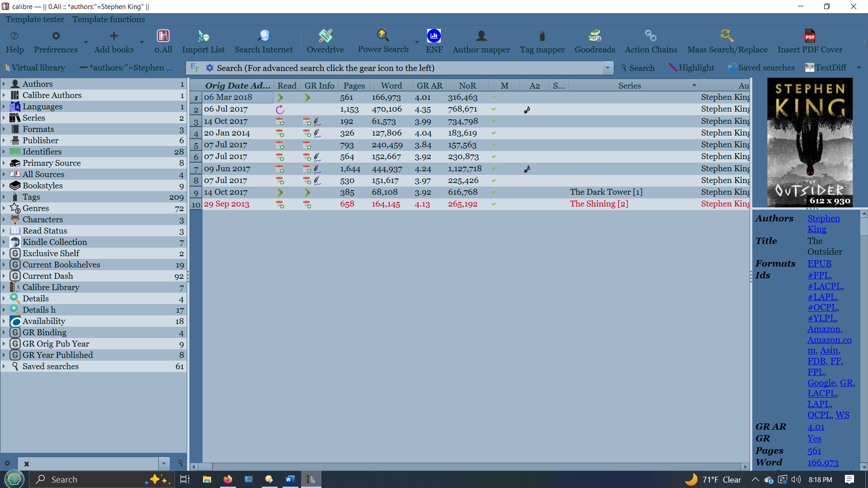Click Insert PDF Cover icon
Viewport: 868px width, 488px height.
coord(810,36)
